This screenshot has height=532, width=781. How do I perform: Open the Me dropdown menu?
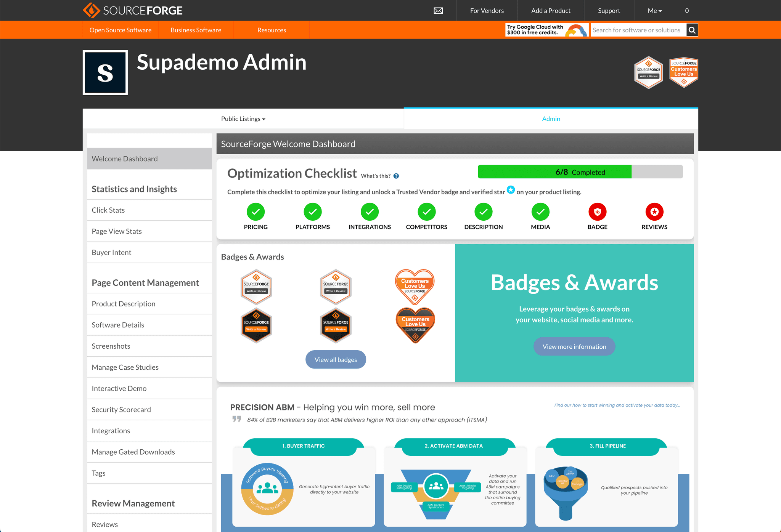[x=654, y=11]
